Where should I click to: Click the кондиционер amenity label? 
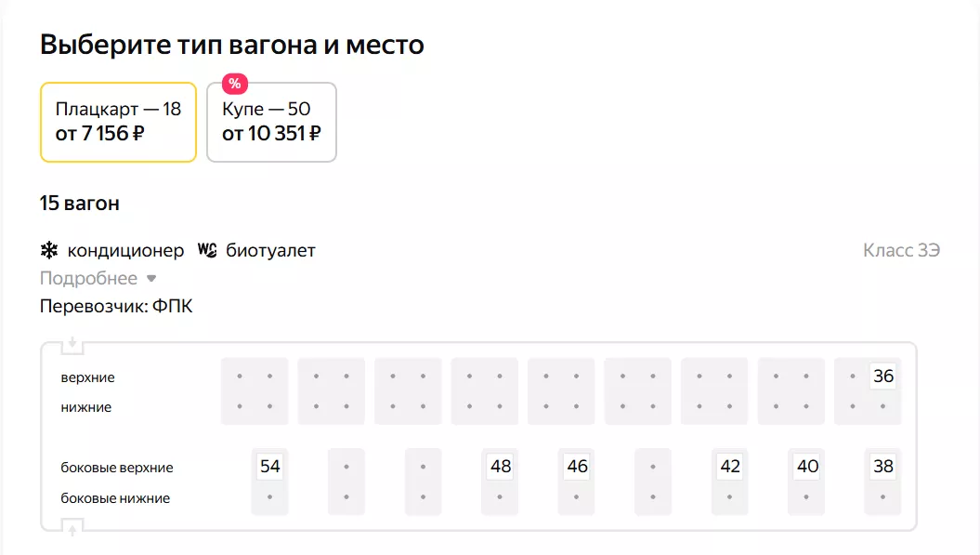point(124,251)
